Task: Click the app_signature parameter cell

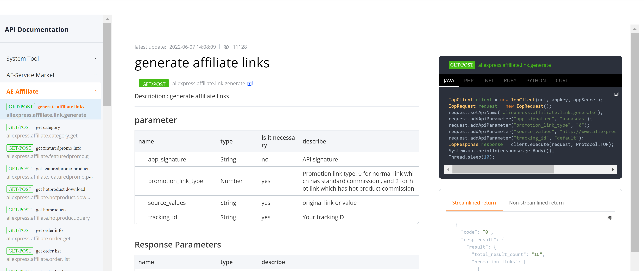Action: [176, 159]
